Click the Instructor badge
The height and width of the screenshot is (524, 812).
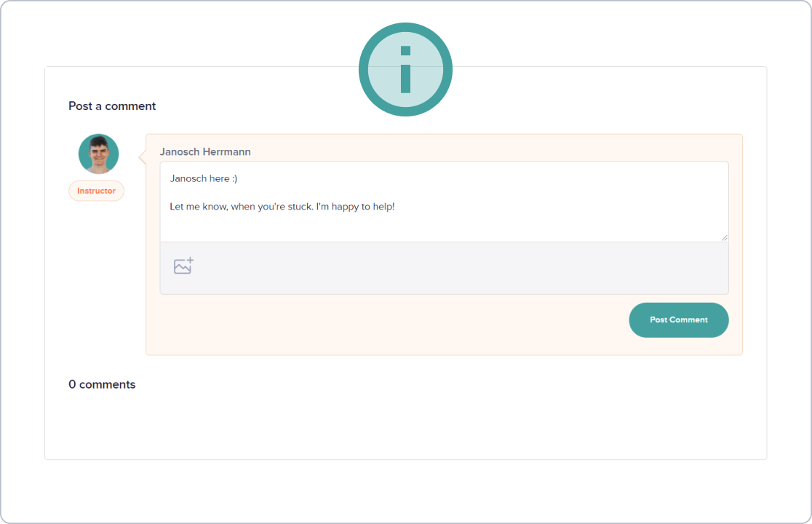point(96,191)
